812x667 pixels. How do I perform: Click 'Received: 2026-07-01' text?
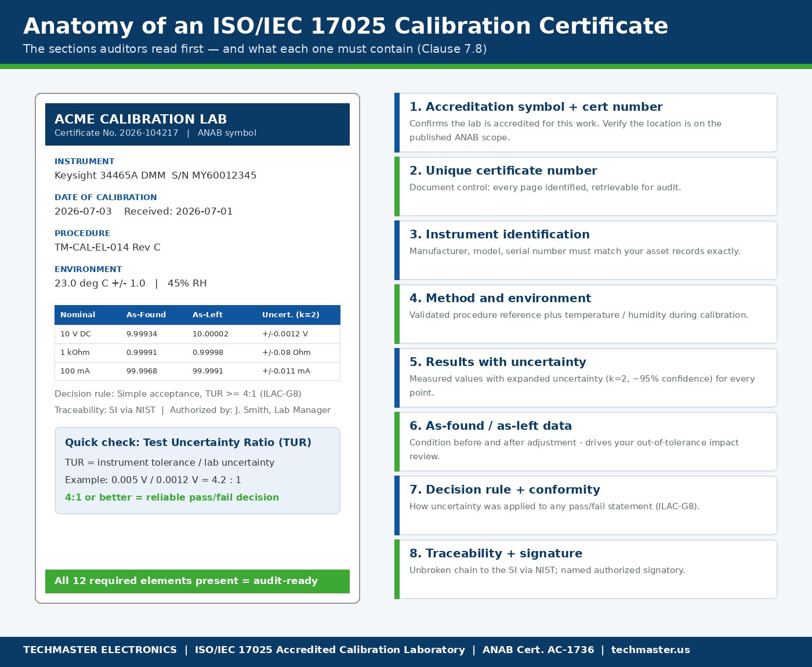click(x=179, y=211)
